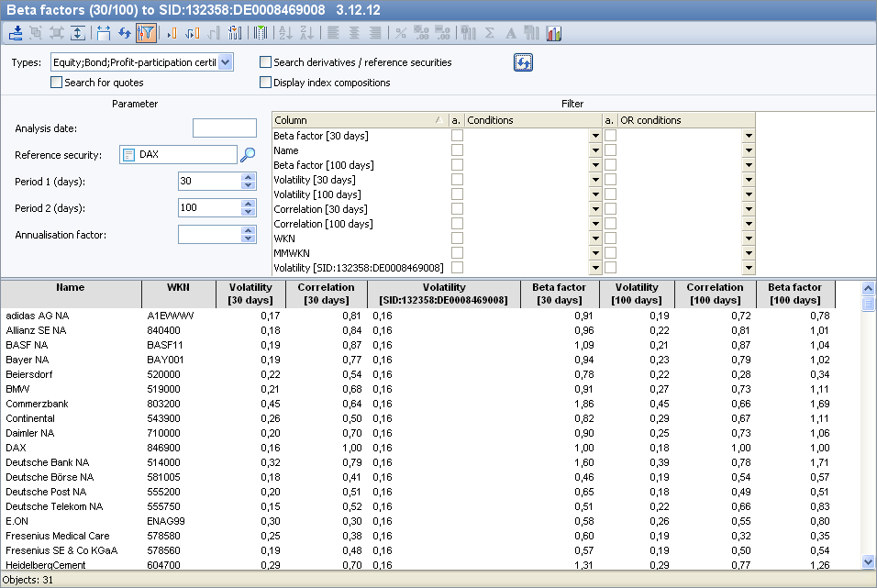
Task: Tick Display index compositions option
Action: [266, 83]
